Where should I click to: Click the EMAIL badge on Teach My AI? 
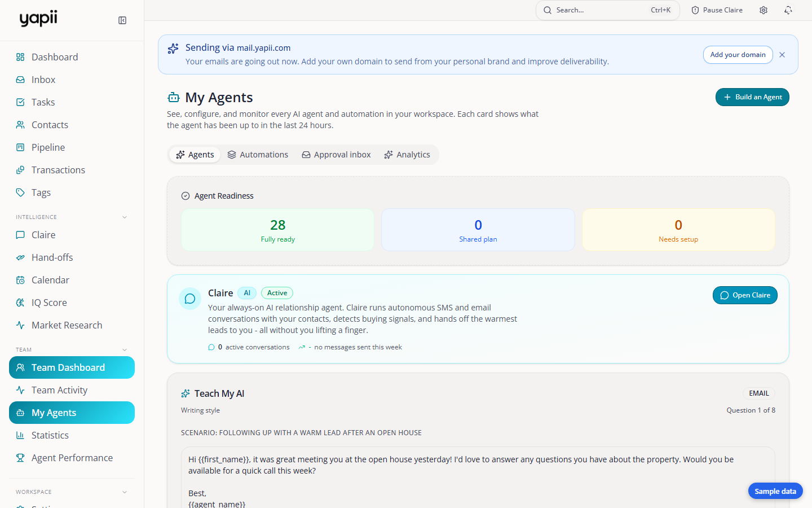pos(759,393)
